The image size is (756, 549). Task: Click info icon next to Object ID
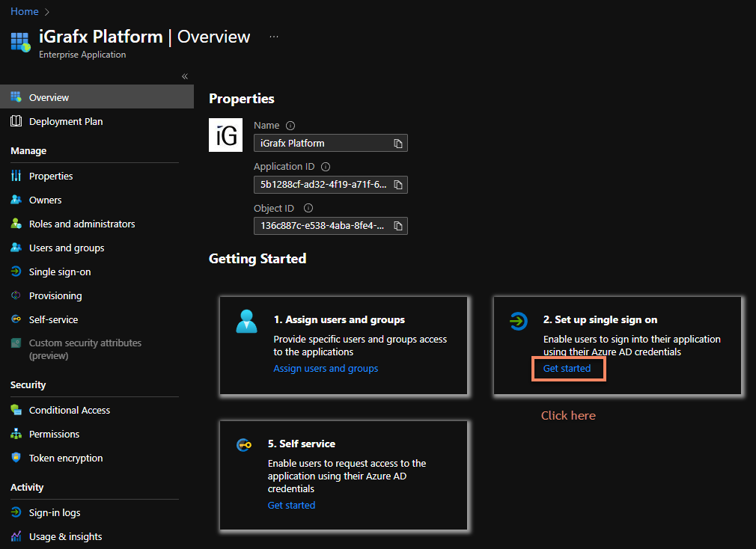pos(308,209)
